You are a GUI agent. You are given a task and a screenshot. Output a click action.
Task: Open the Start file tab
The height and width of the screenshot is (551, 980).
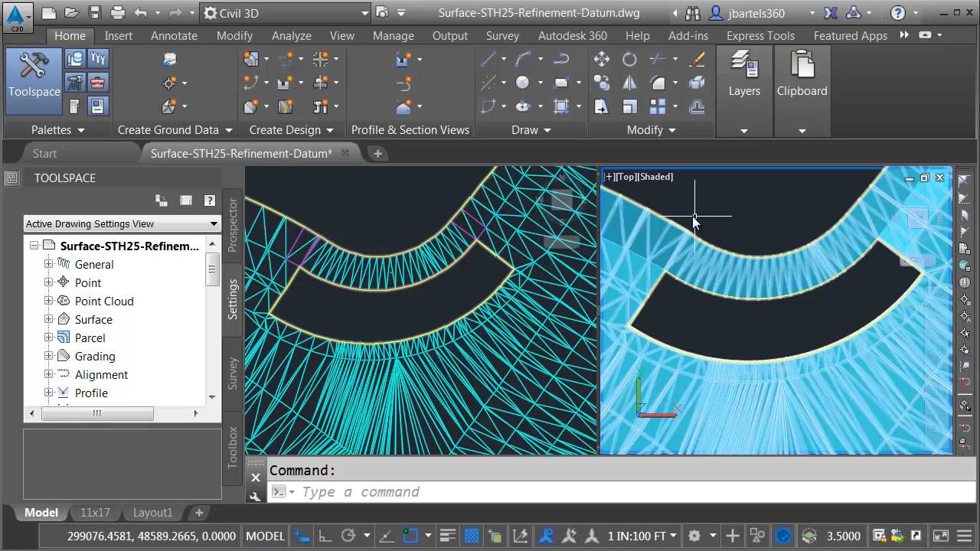coord(44,153)
